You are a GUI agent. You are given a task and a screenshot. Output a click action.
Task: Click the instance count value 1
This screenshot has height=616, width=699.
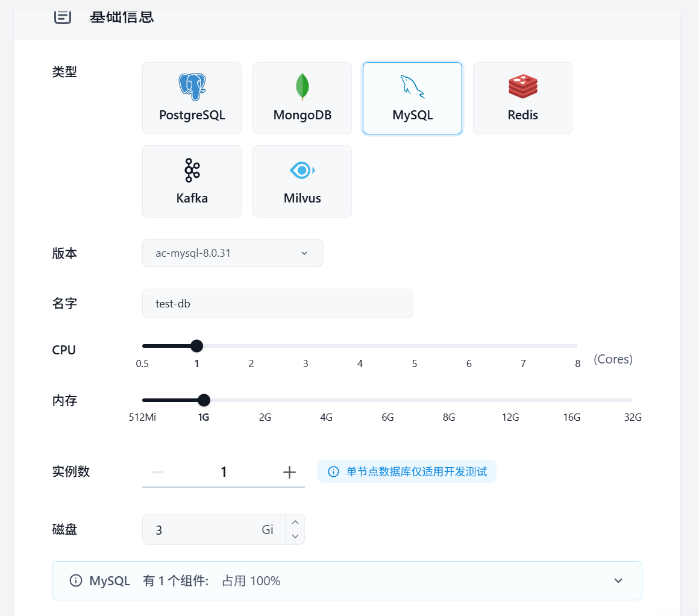click(224, 472)
